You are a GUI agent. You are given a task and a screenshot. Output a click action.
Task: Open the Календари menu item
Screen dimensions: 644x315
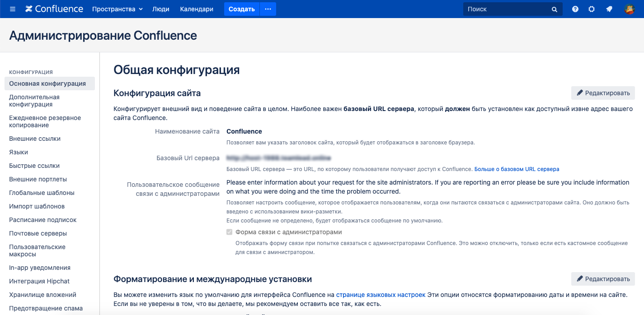pyautogui.click(x=197, y=9)
